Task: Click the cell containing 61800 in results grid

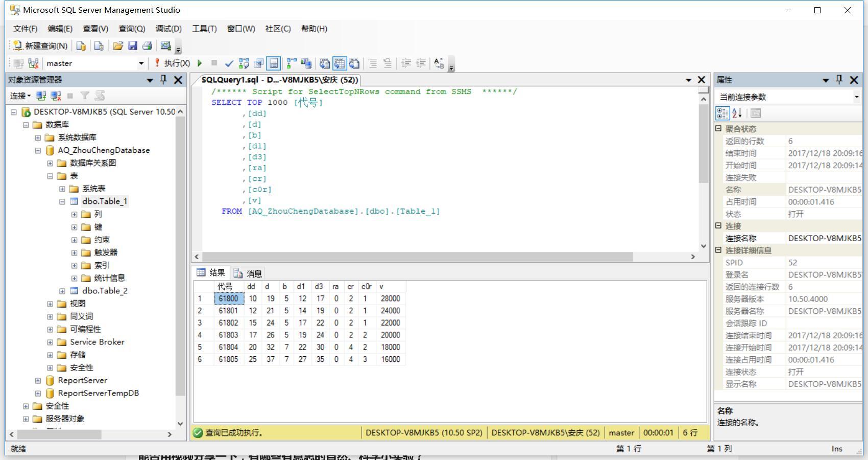Action: click(x=228, y=298)
